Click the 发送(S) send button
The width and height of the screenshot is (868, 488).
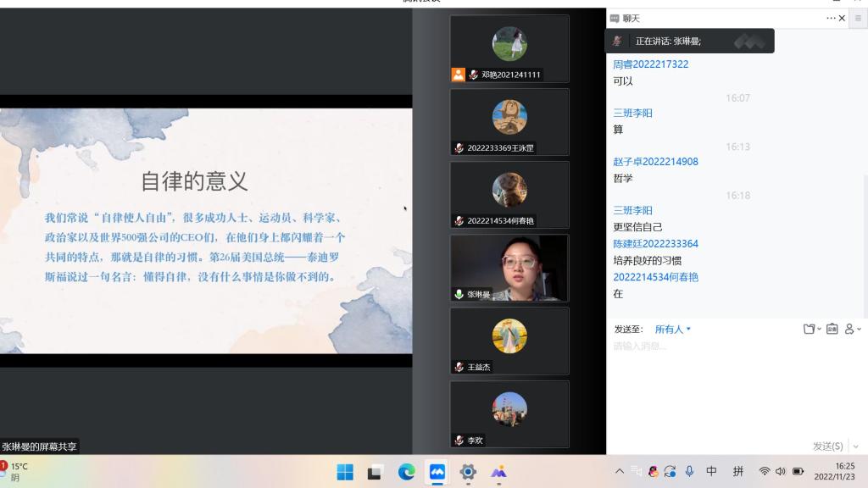click(x=827, y=446)
